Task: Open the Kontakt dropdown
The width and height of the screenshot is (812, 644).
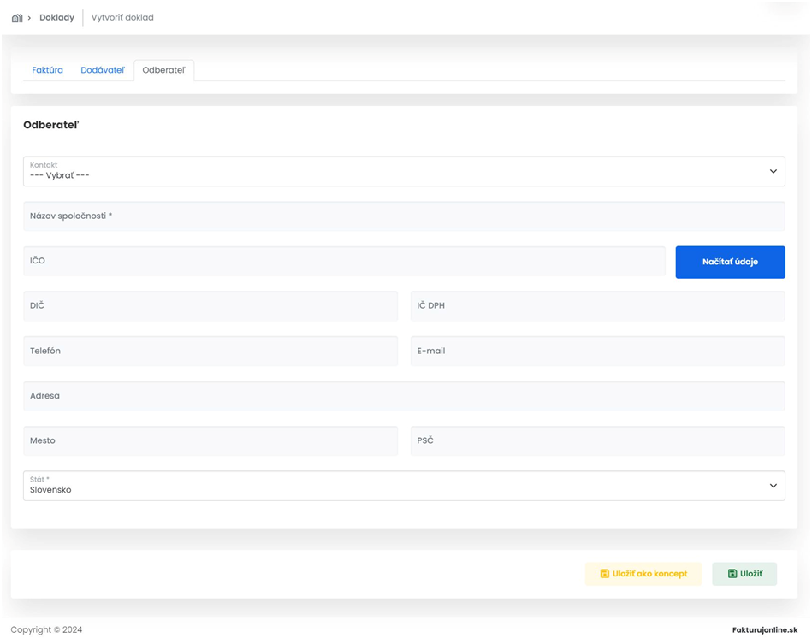Action: [404, 171]
